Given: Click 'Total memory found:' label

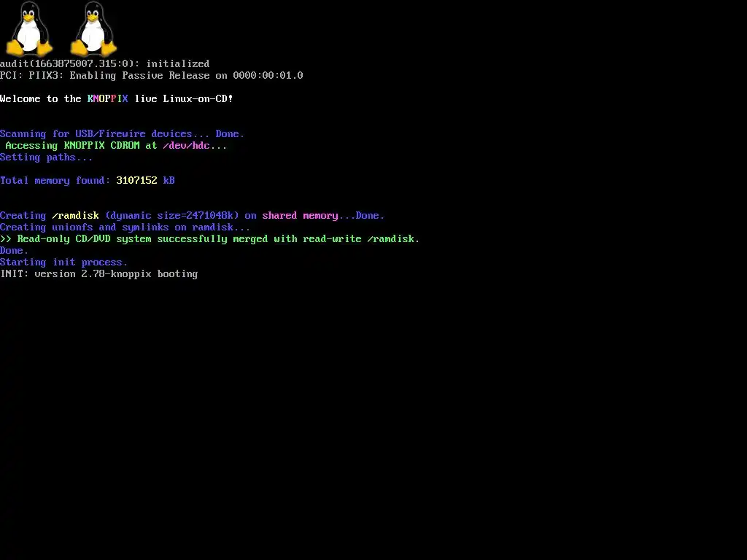Looking at the screenshot, I should (55, 181).
